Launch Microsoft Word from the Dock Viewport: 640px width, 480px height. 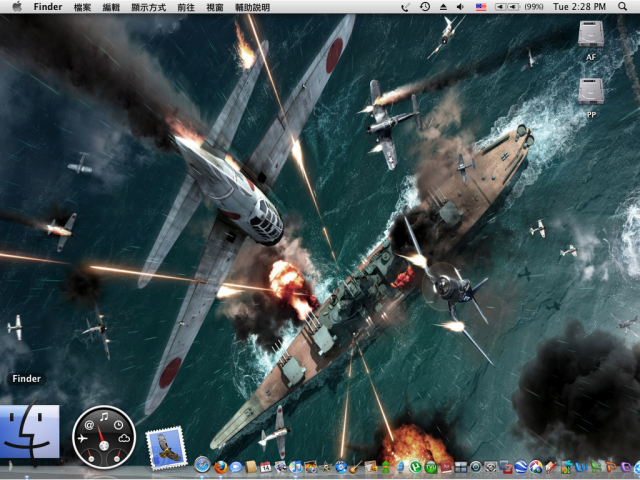click(580, 467)
